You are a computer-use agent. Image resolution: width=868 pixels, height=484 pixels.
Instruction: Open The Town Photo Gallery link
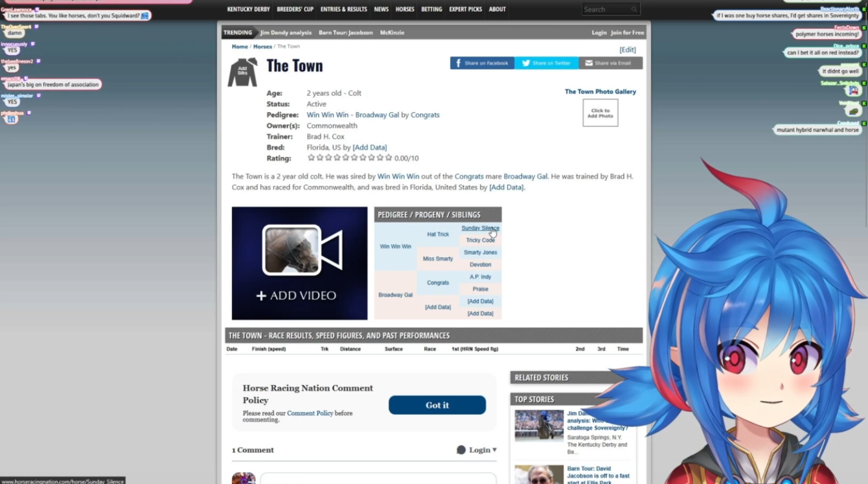(600, 92)
